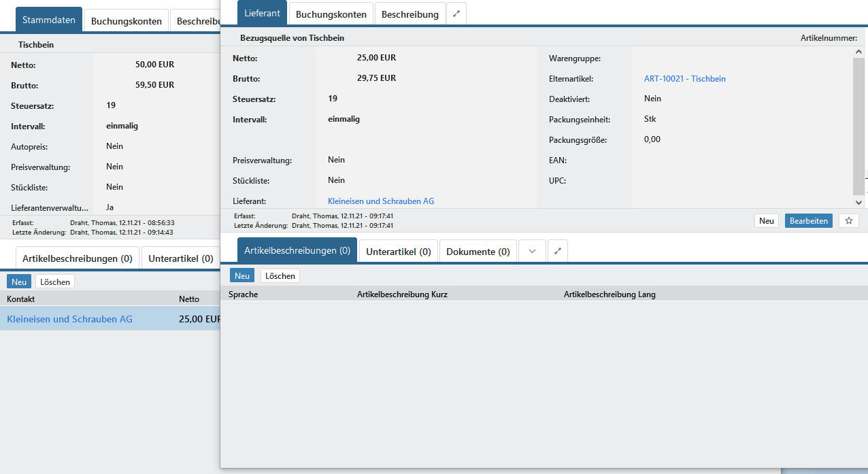Click Neu above the Kontakt list
Viewport: 868px width, 474px height.
[x=19, y=282]
